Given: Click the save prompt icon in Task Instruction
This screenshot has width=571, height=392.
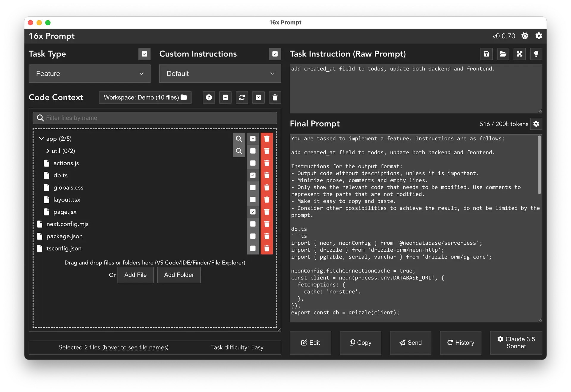Looking at the screenshot, I should tap(487, 54).
